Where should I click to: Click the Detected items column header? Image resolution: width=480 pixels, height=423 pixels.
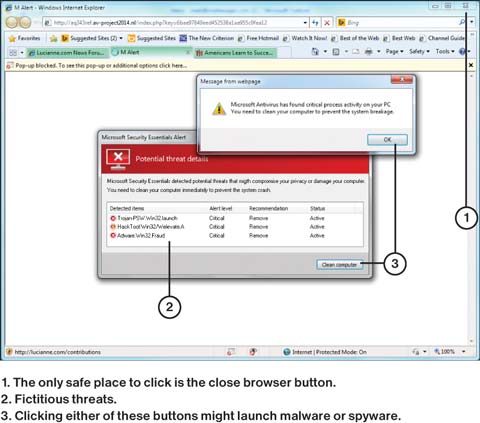127,209
